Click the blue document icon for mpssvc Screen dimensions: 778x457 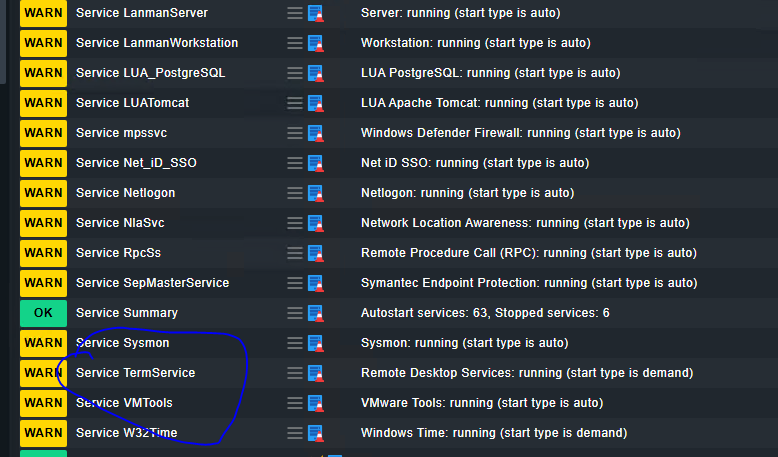coord(315,133)
